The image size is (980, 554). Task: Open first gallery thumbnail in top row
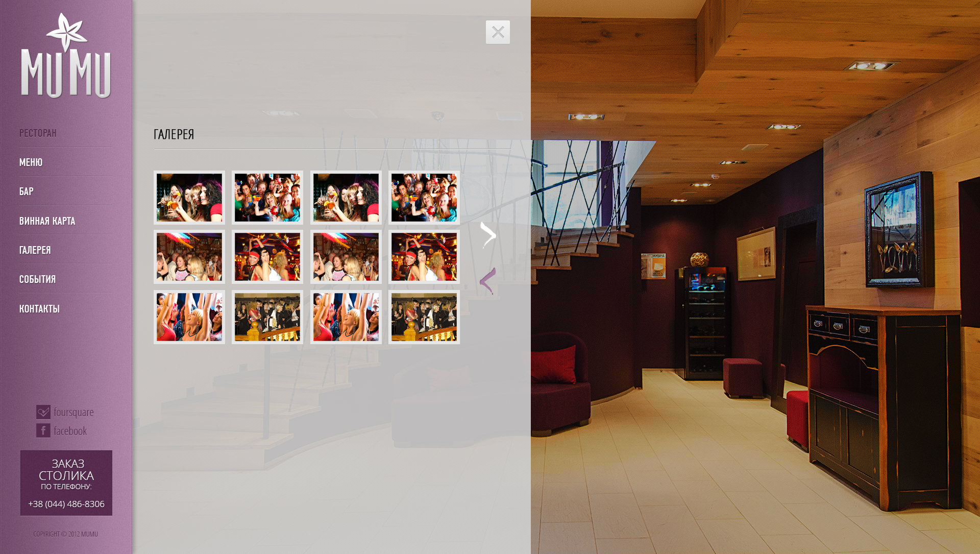(x=189, y=198)
